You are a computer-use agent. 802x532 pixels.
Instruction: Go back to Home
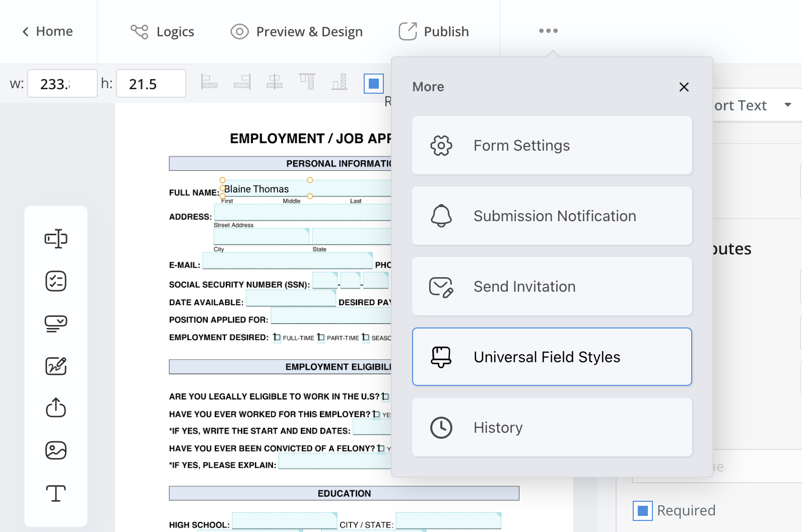pos(48,31)
